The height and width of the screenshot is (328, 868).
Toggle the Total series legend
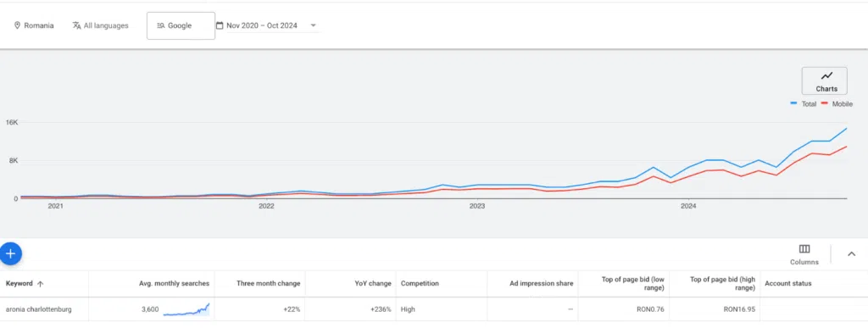(804, 104)
